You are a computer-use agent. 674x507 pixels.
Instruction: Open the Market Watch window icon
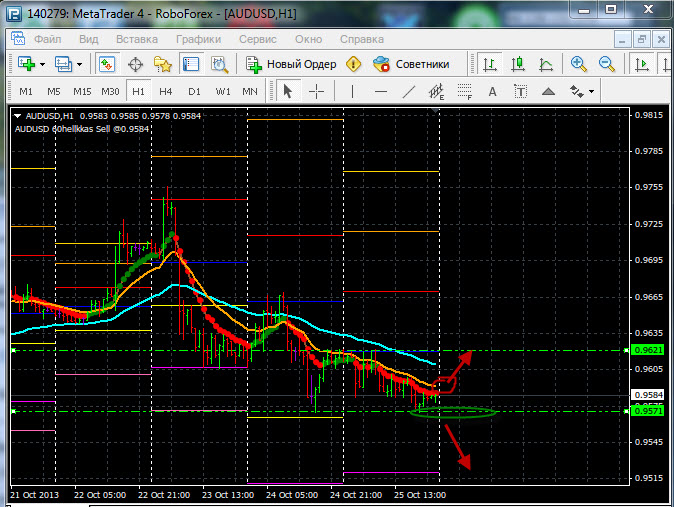107,64
